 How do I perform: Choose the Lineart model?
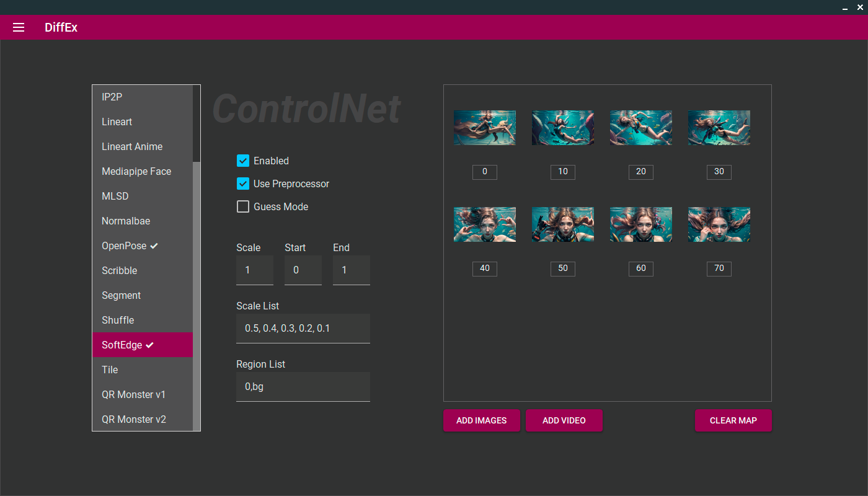coord(143,122)
